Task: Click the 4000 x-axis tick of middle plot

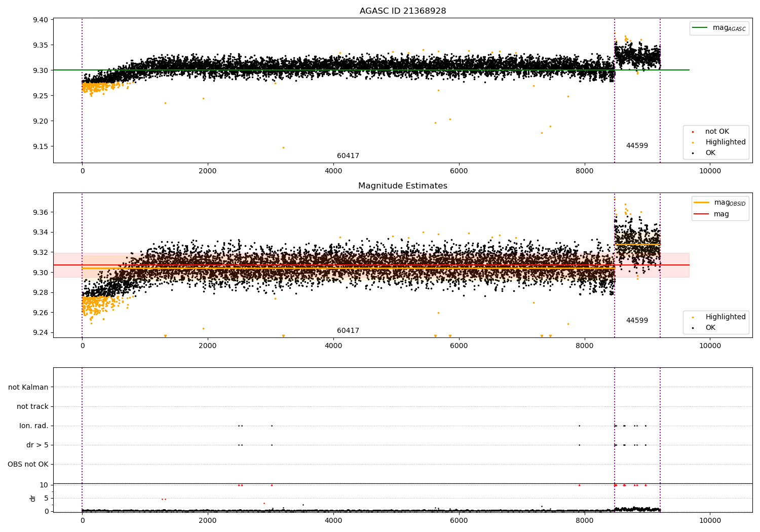Action: tap(333, 346)
